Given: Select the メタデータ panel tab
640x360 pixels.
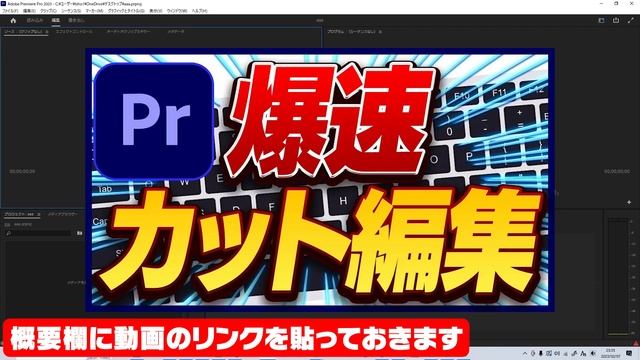Looking at the screenshot, I should (x=176, y=31).
